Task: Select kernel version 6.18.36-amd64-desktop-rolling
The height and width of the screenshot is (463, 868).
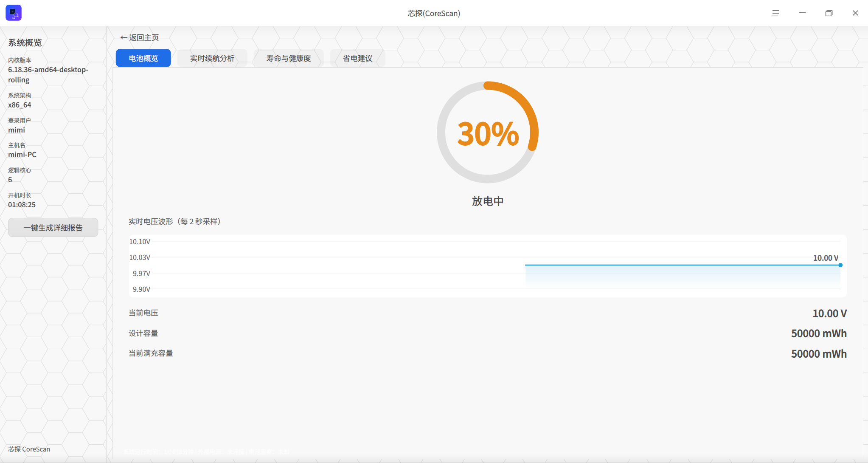Action: coord(48,75)
